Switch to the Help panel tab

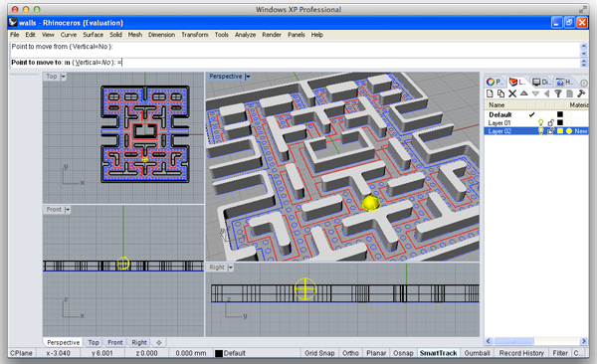(x=564, y=82)
